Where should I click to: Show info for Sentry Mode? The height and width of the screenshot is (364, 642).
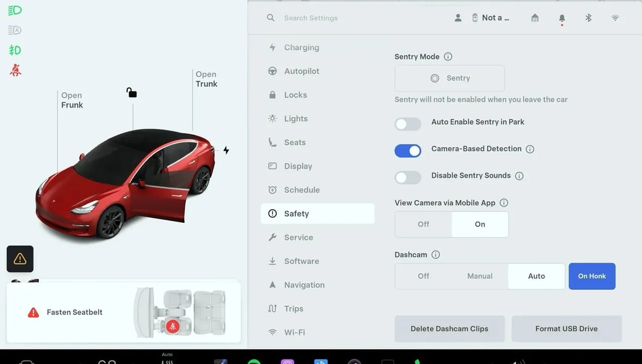pos(448,57)
